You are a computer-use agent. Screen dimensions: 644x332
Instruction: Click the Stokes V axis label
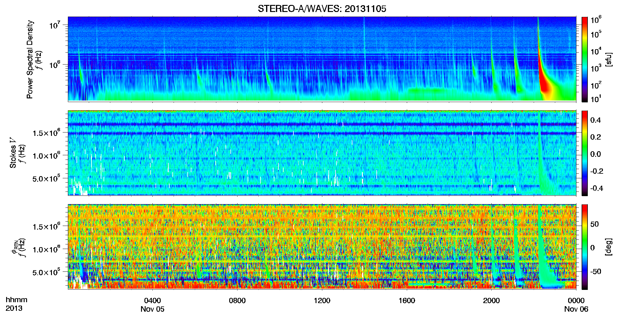pyautogui.click(x=13, y=153)
